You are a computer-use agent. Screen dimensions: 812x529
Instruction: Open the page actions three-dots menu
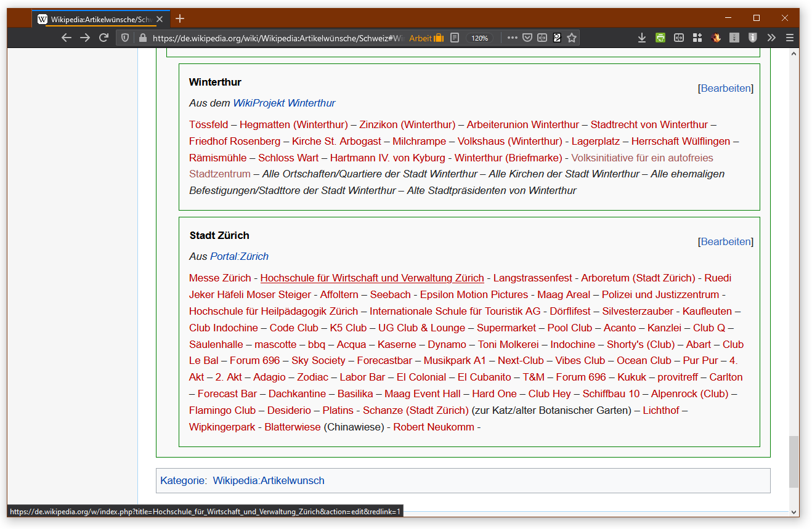point(512,38)
